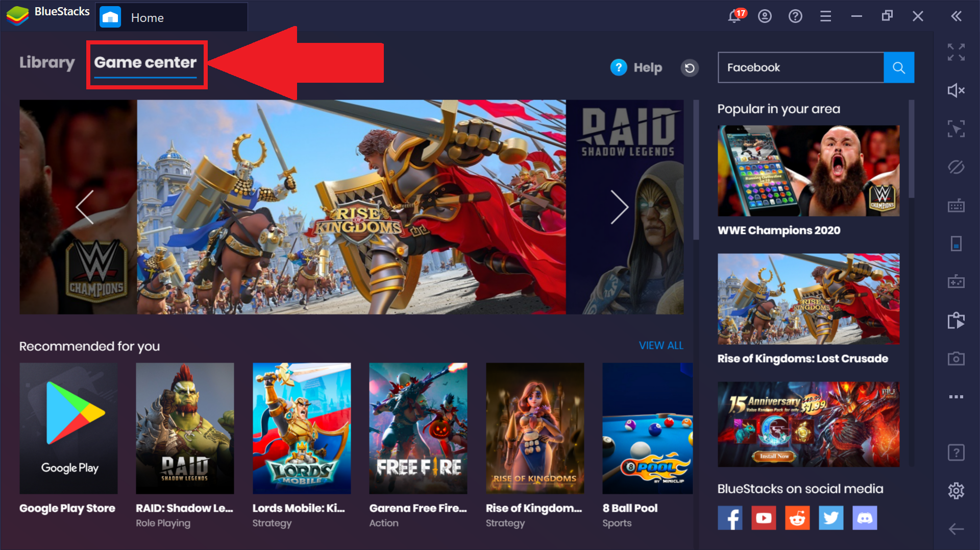Open 8 Ball Pool game tile
The width and height of the screenshot is (980, 550).
[648, 428]
